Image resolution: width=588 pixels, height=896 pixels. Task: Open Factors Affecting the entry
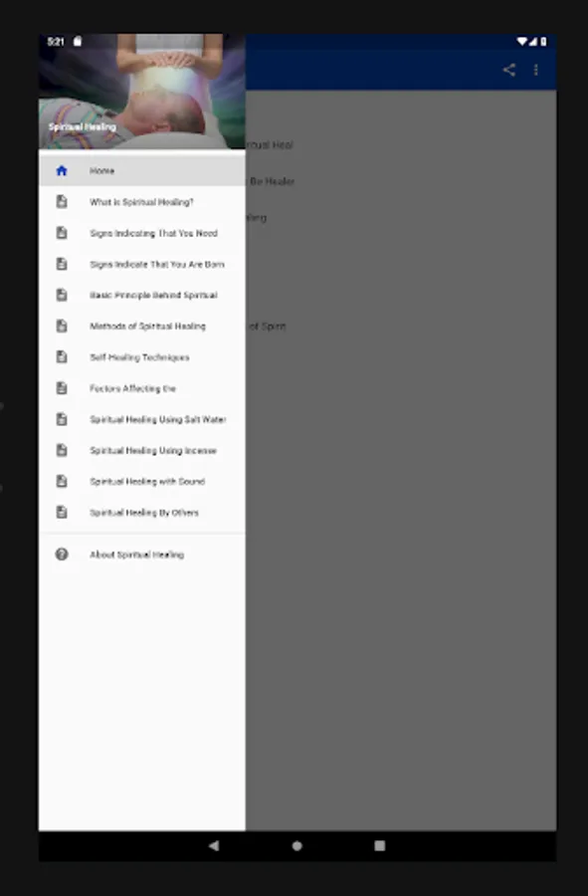coord(142,388)
